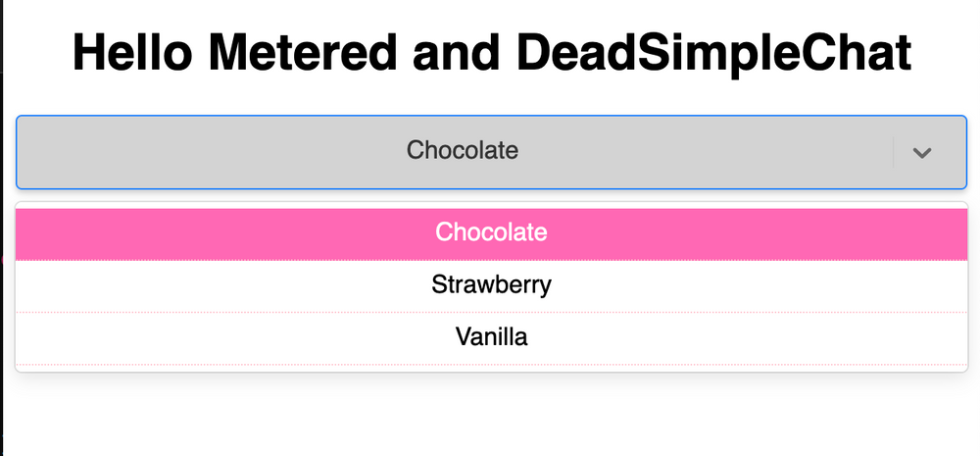This screenshot has width=980, height=456.
Task: Click the word "DeadSimpleChat" in the heading
Action: click(713, 54)
